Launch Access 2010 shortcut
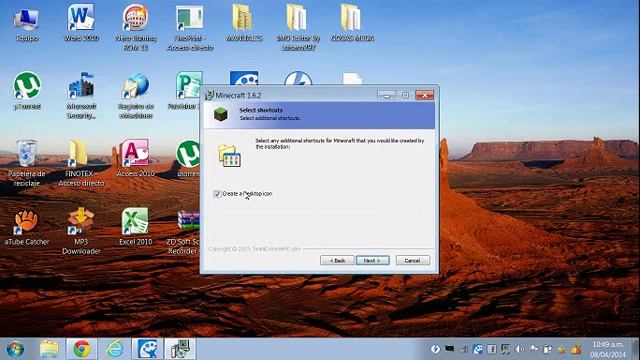This screenshot has height=360, width=640. click(x=136, y=158)
